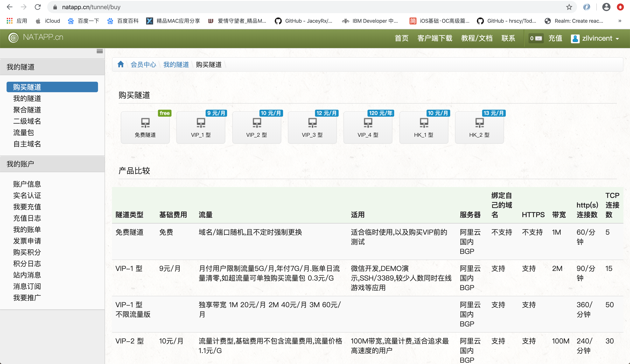Open 账户信息 in the sidebar
The width and height of the screenshot is (630, 364).
27,184
